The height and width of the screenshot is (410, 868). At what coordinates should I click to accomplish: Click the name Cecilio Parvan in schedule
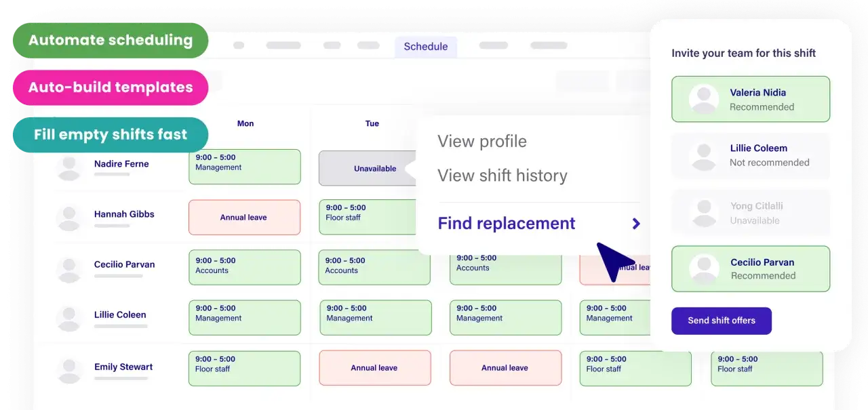coord(125,264)
